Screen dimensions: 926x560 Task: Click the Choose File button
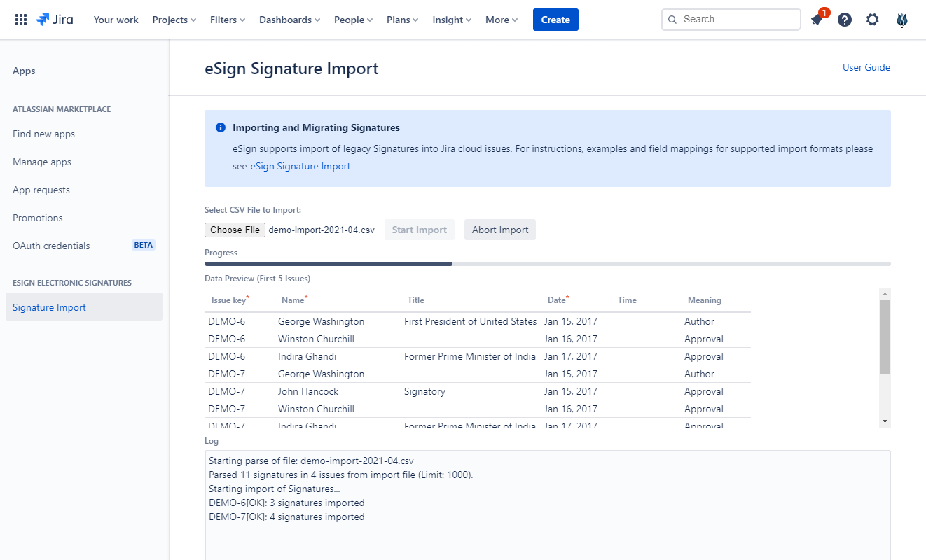pyautogui.click(x=235, y=230)
